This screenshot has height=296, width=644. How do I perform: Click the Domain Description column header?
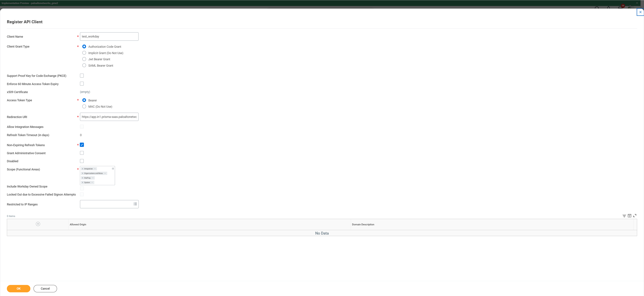[x=363, y=224]
